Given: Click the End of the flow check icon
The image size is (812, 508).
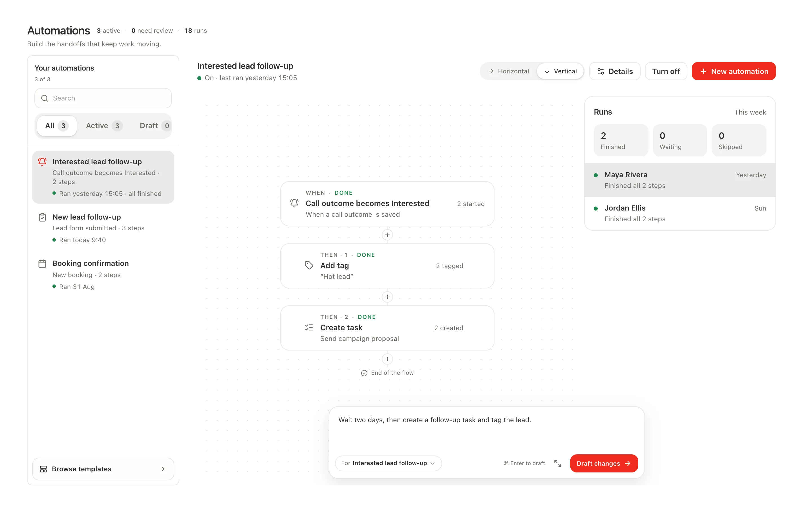Looking at the screenshot, I should tap(364, 373).
